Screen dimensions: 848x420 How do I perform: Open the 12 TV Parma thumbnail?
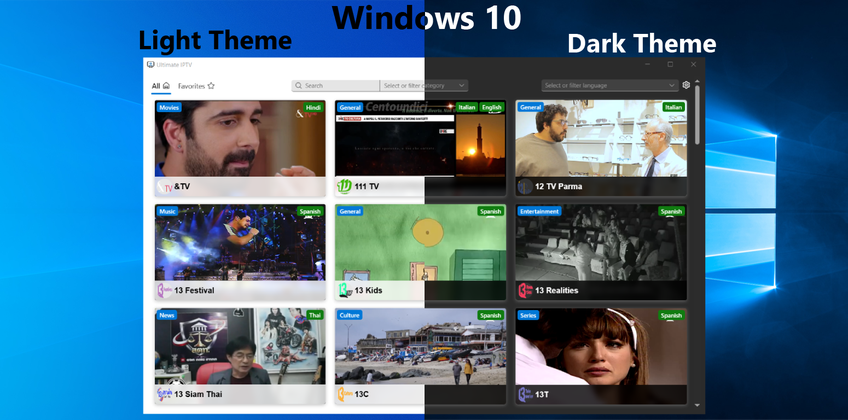coord(601,138)
